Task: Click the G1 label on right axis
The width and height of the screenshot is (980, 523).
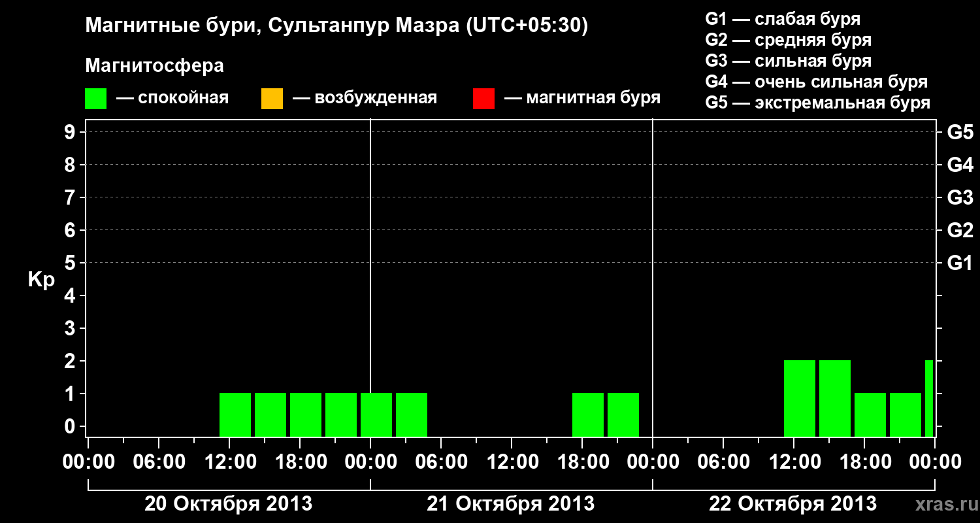Action: point(960,263)
